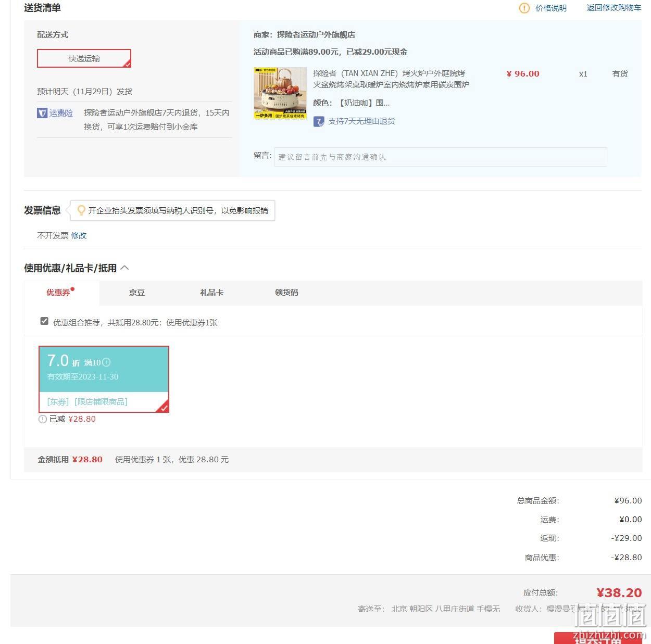Open the 礼品卡 tab
651x644 pixels.
[212, 293]
